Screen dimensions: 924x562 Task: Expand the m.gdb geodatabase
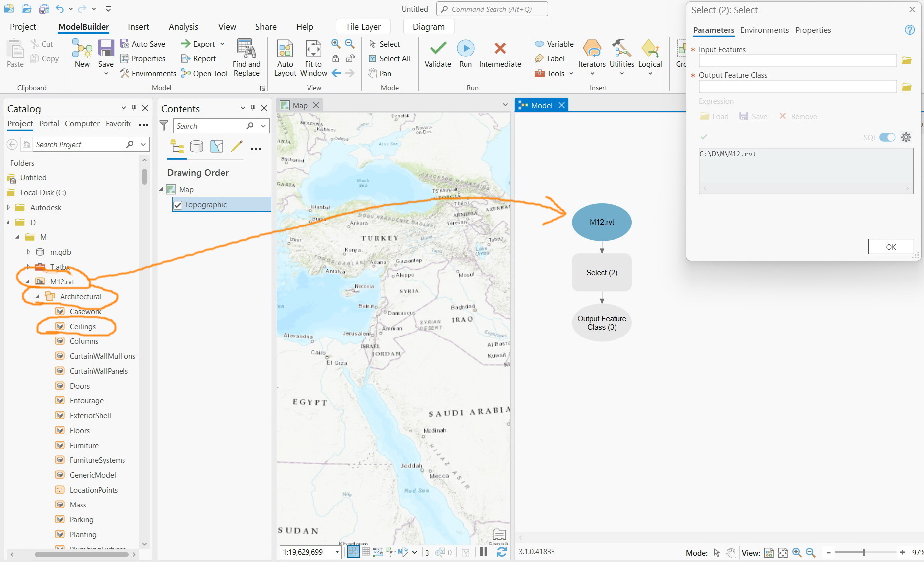click(28, 252)
